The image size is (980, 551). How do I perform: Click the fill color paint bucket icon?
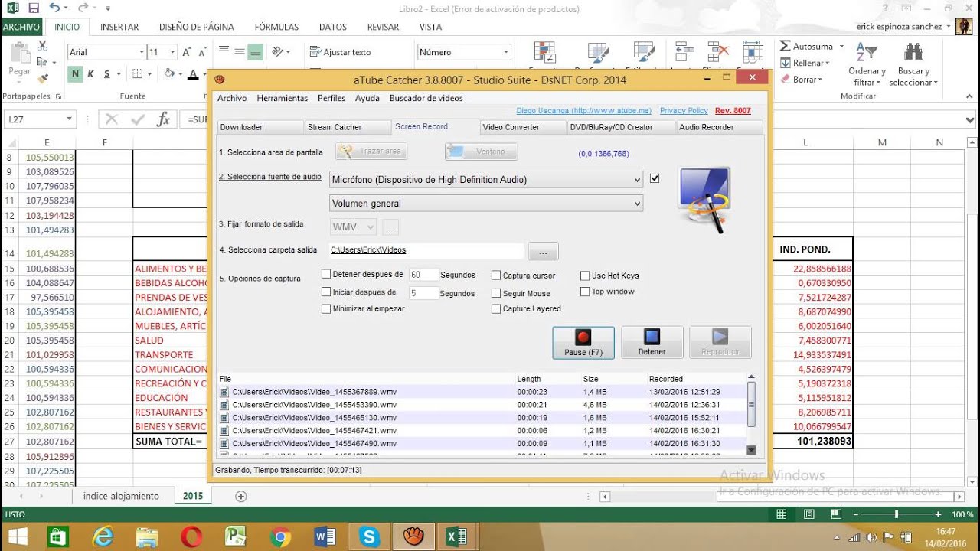[170, 74]
